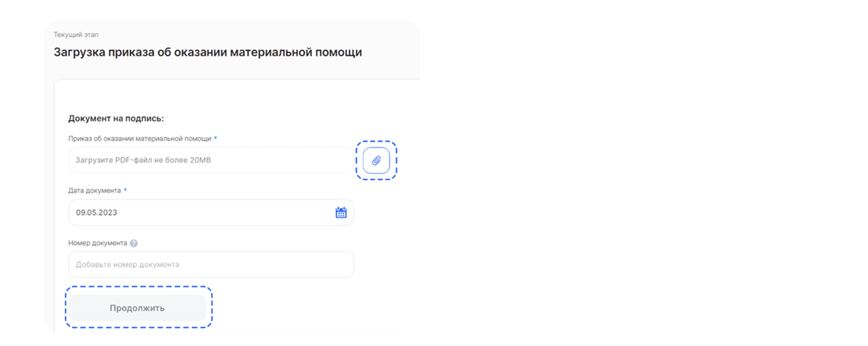The height and width of the screenshot is (346, 868).
Task: Open the calendar date picker icon
Action: click(341, 212)
